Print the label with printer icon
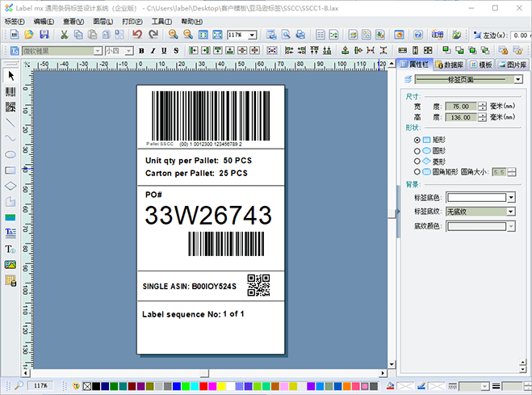The image size is (532, 395). (300, 35)
